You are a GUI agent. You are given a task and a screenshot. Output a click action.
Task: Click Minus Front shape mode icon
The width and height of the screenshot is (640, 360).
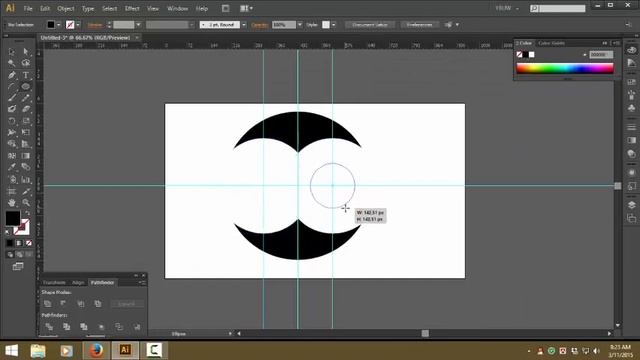tap(63, 304)
